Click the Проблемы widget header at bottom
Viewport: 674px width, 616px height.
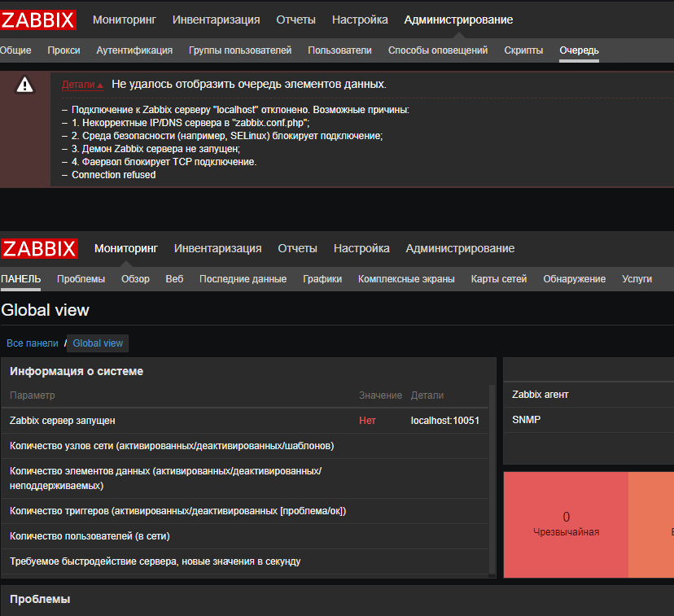(x=40, y=599)
